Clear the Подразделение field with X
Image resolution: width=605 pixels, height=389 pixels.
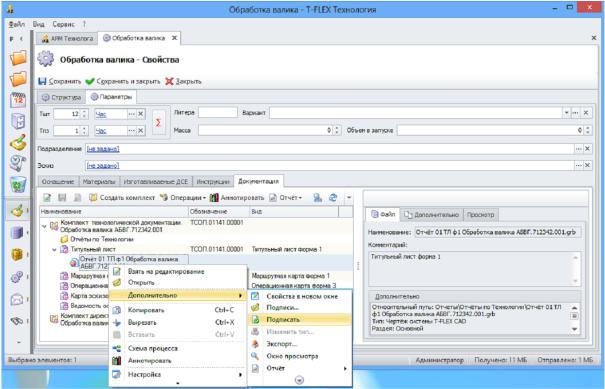coord(587,149)
